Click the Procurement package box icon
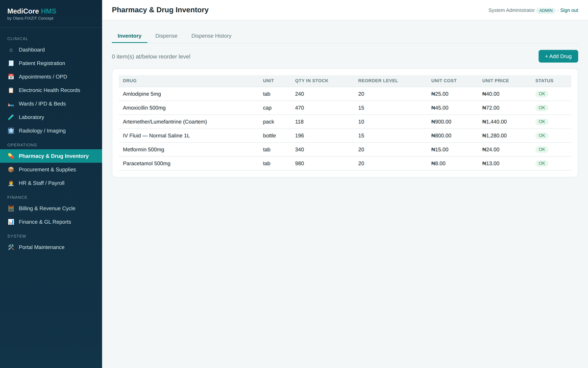The height and width of the screenshot is (368, 588). (x=11, y=169)
